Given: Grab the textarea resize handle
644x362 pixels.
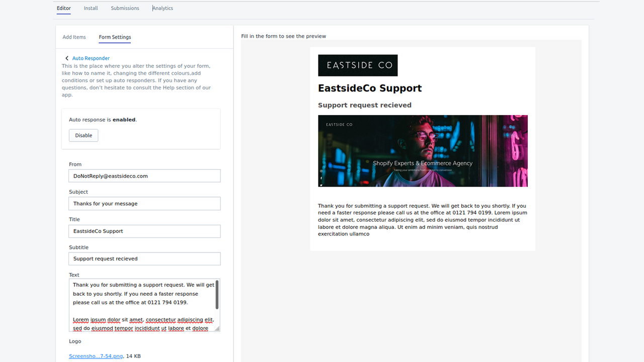Looking at the screenshot, I should (217, 329).
